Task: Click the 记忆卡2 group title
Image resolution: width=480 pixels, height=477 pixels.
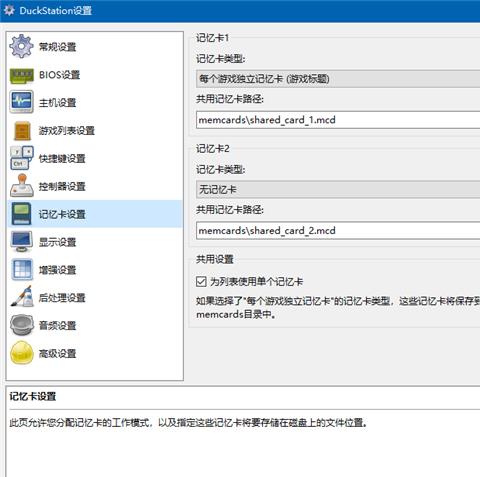Action: pyautogui.click(x=213, y=149)
